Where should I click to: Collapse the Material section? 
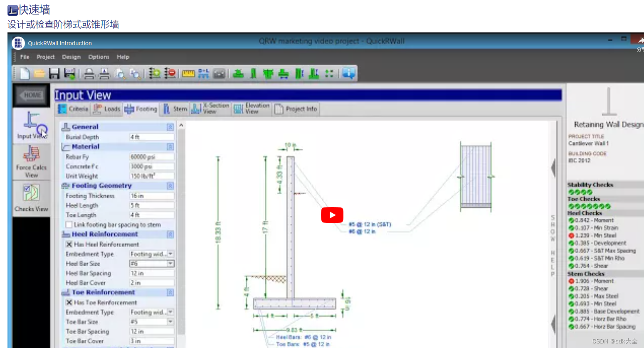[170, 147]
